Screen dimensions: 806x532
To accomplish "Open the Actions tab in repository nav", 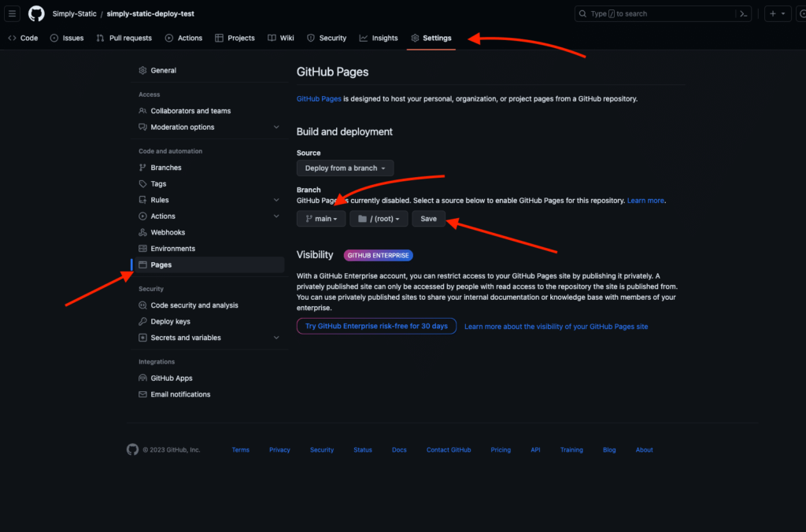I will click(183, 38).
